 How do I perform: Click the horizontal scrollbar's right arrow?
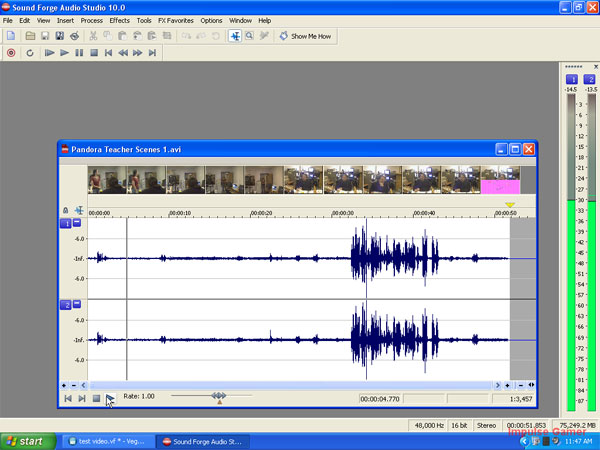click(497, 385)
